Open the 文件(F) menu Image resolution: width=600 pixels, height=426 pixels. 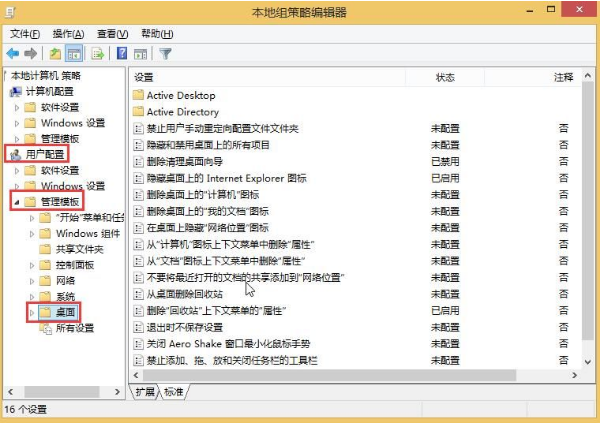tap(25, 34)
